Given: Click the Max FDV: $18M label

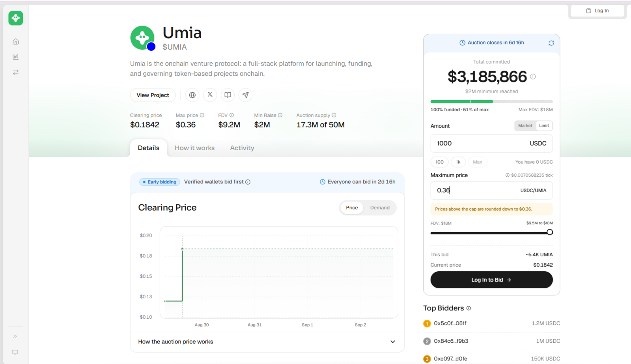Looking at the screenshot, I should click(535, 110).
